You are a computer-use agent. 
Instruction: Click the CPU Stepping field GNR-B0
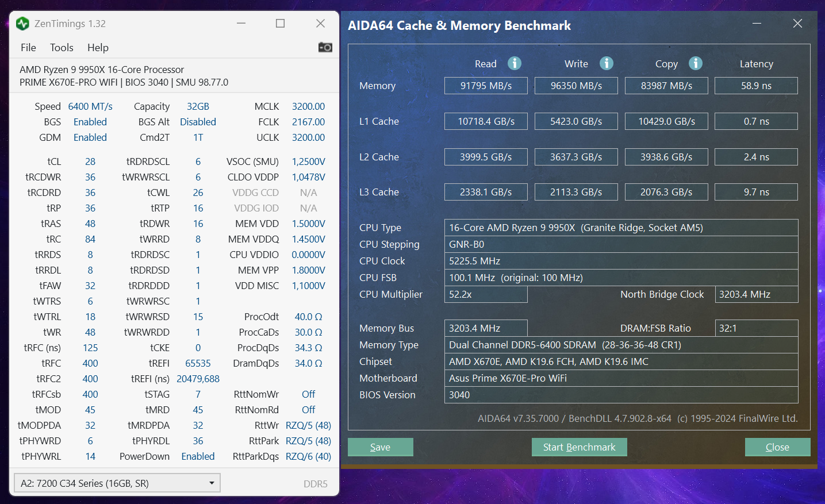pyautogui.click(x=621, y=244)
